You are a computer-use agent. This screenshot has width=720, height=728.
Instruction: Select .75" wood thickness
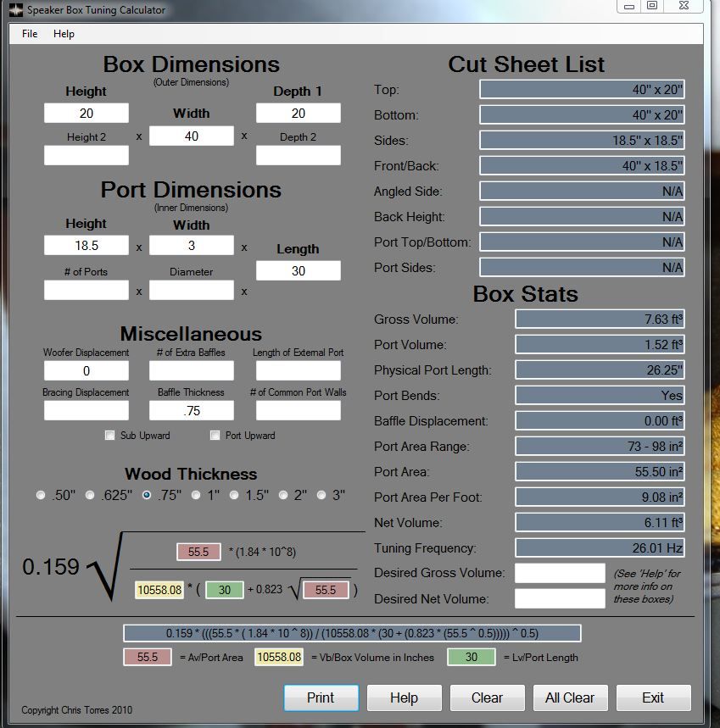tap(147, 495)
